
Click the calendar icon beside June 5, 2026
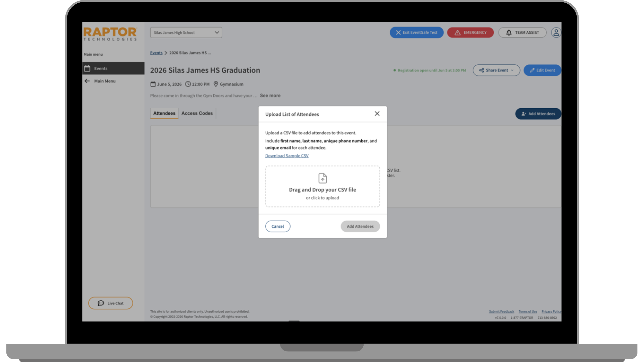tap(153, 84)
